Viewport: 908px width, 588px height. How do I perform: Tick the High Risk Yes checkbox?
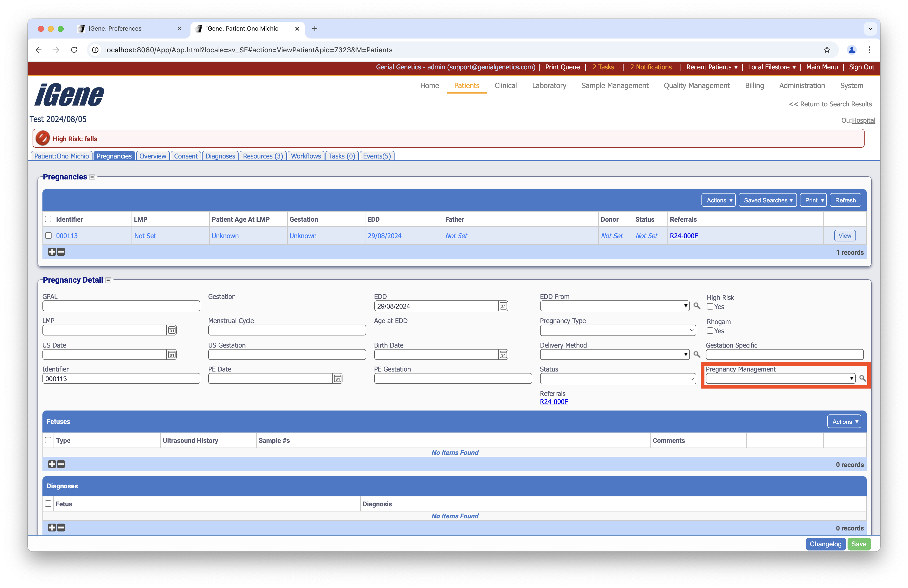[x=710, y=306]
